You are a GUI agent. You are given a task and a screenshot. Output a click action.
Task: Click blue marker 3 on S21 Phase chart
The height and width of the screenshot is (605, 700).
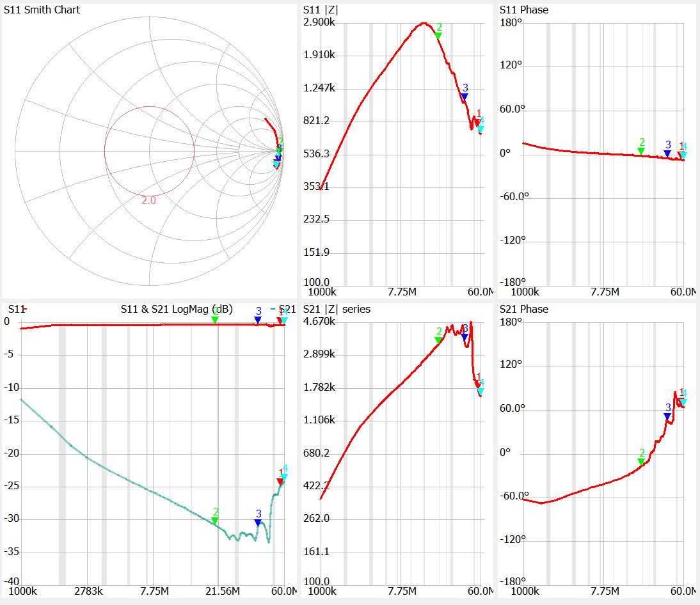click(x=667, y=416)
